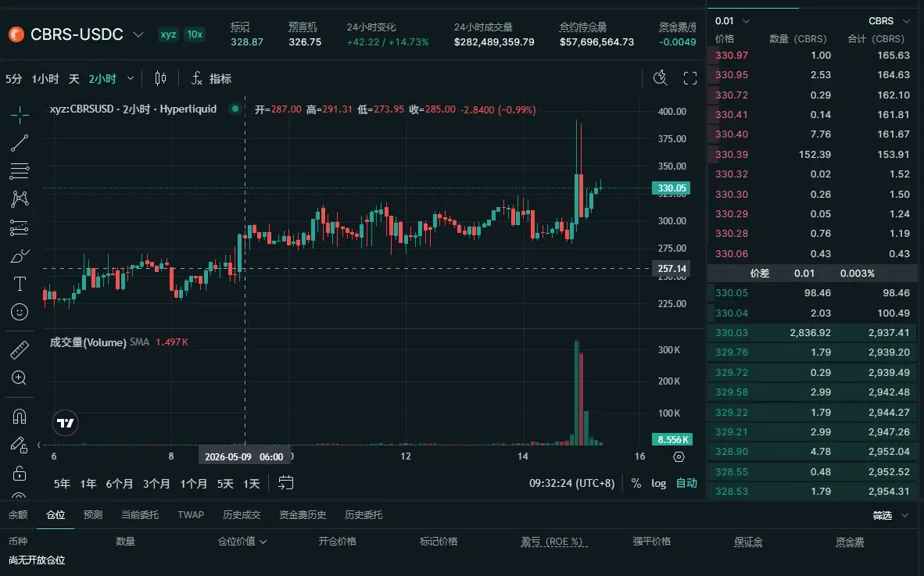Viewport: 924px width, 576px height.
Task: Open the emoji icons tool
Action: (x=20, y=312)
